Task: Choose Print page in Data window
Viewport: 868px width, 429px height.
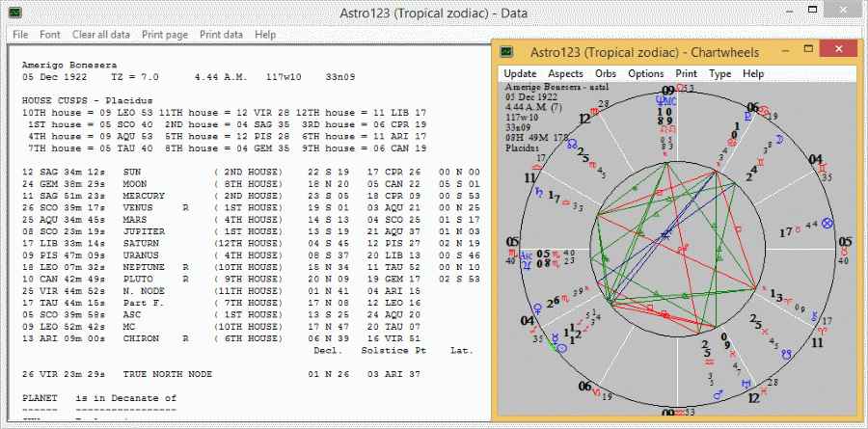Action: click(165, 35)
